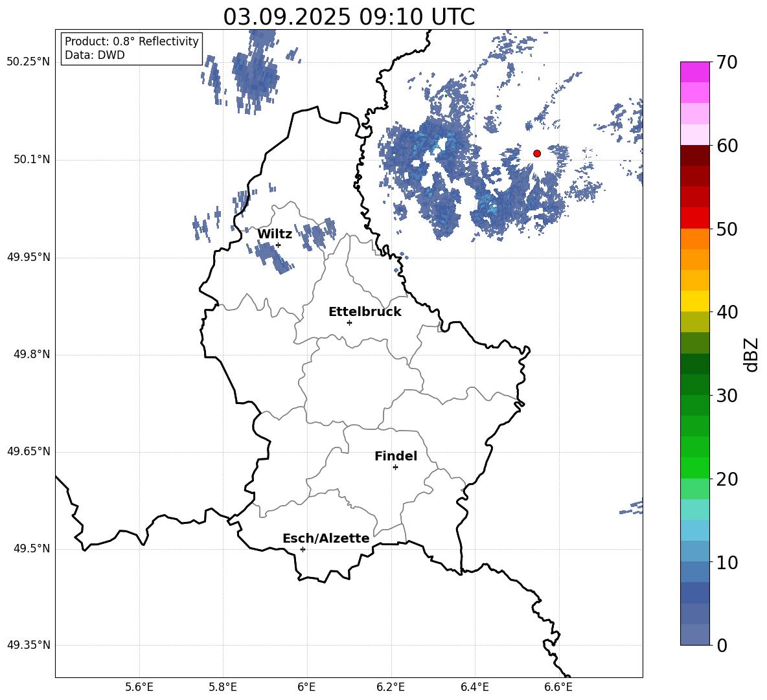Screen dimensions: 767x700
Task: Click the Wiltz city label
Action: [275, 234]
